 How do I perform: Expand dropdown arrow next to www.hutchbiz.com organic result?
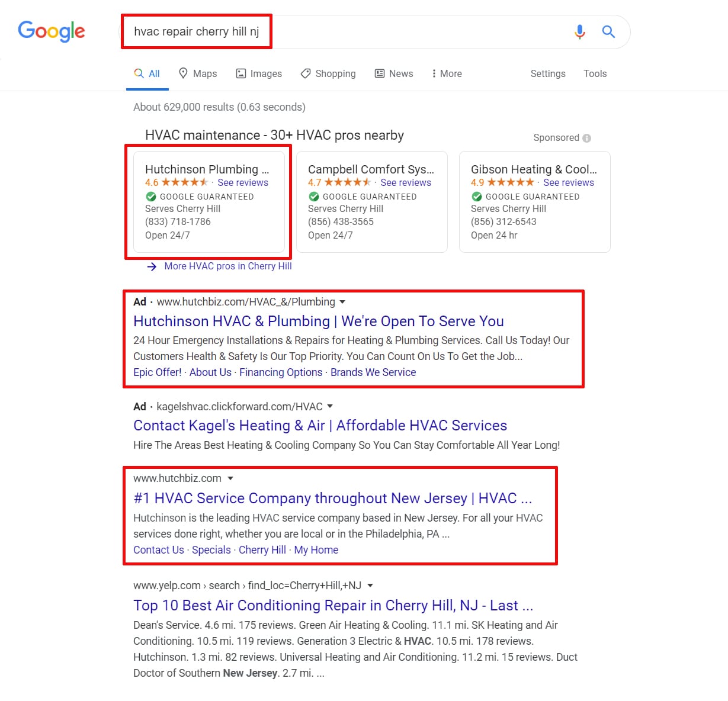click(x=230, y=478)
